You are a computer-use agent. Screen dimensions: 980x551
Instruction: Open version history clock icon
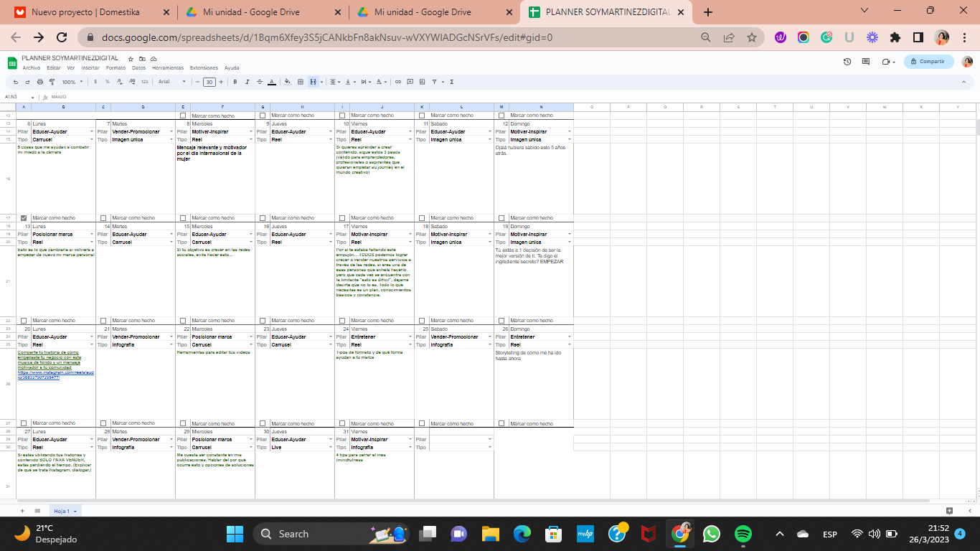click(x=847, y=62)
